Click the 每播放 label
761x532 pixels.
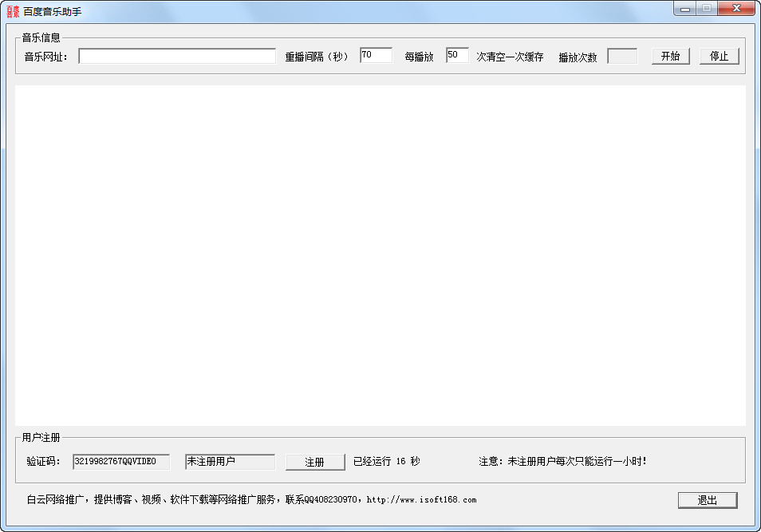point(419,57)
